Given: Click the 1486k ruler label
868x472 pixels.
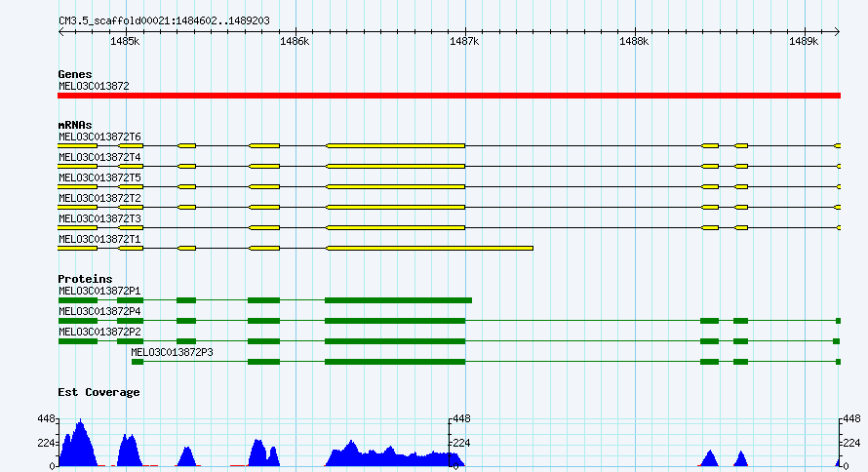Looking at the screenshot, I should [x=295, y=41].
